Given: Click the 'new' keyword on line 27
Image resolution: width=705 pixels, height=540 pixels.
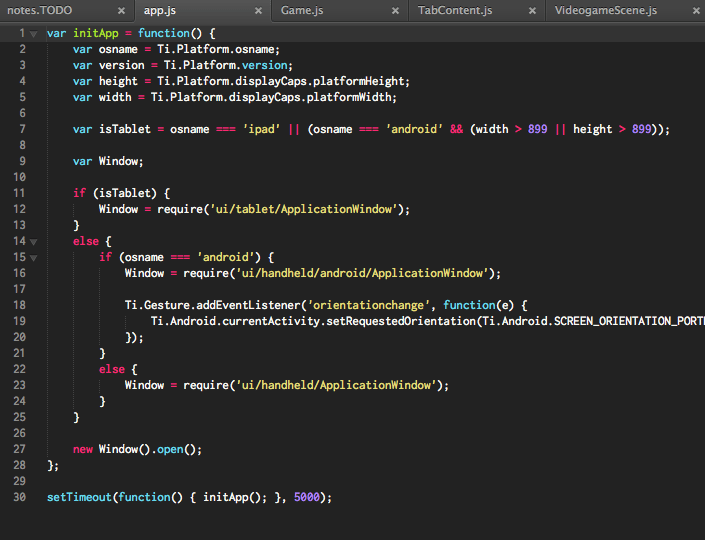Looking at the screenshot, I should pyautogui.click(x=83, y=449).
